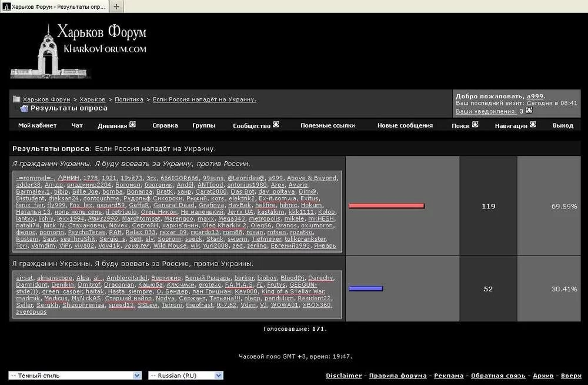Click Справка in the navigation bar

[x=165, y=125]
